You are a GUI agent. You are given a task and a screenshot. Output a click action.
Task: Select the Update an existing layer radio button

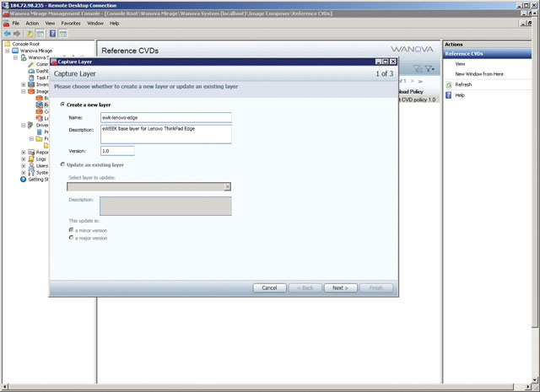62,164
